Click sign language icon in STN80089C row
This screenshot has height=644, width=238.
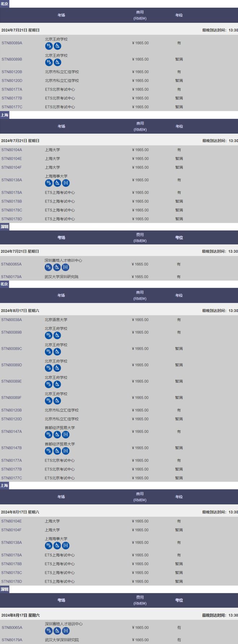(x=49, y=351)
